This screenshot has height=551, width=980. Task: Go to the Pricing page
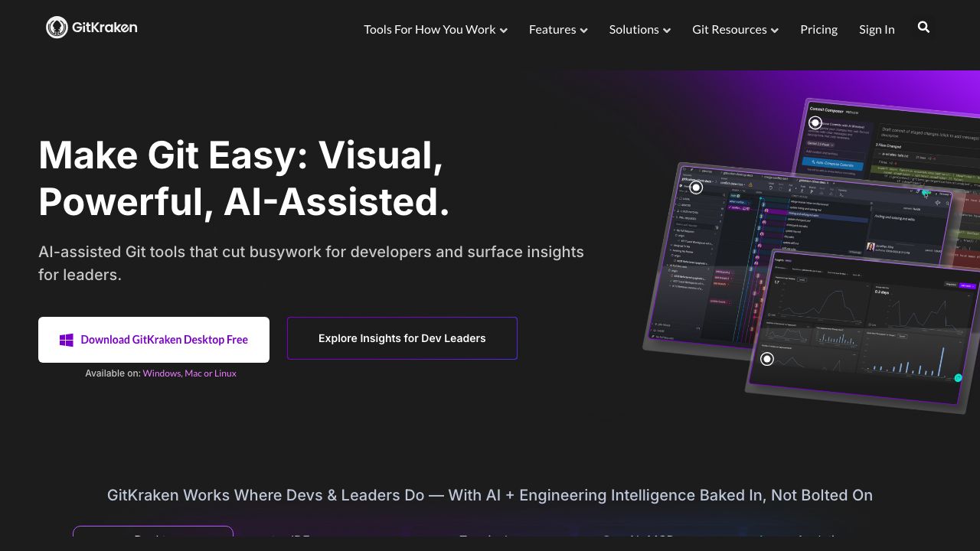(x=818, y=29)
